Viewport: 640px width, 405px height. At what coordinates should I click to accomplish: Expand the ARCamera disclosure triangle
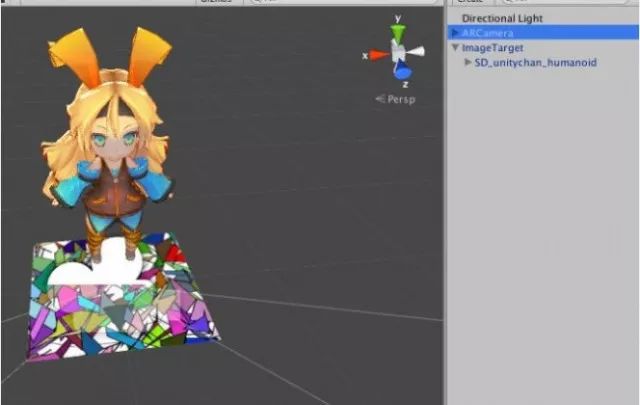coord(456,33)
